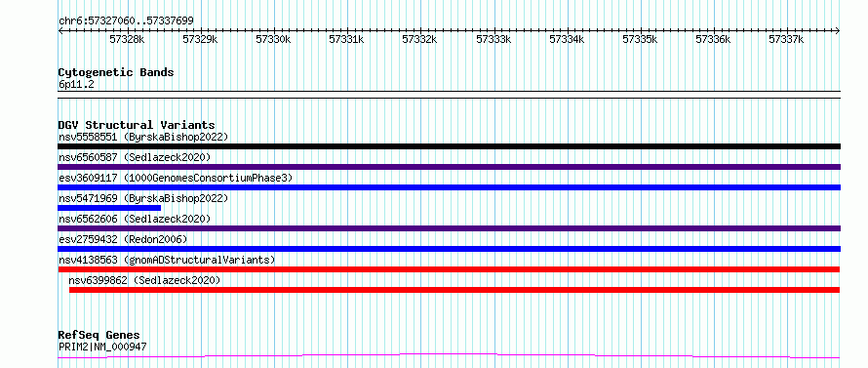Select the 6p11.2 cytogenetic band label
This screenshot has height=368, width=868.
tap(76, 84)
